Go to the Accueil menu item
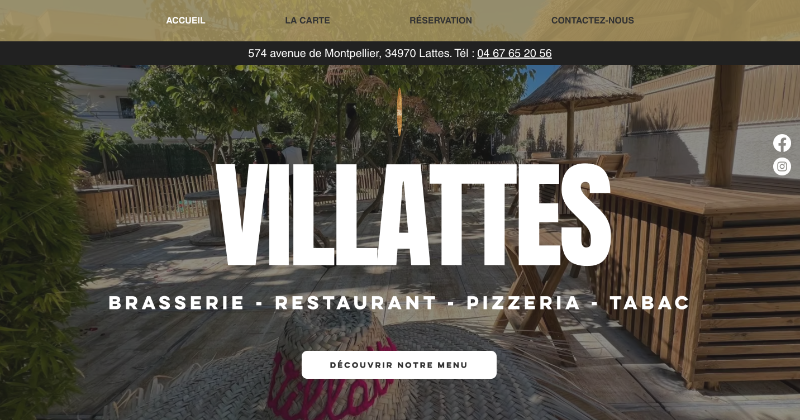The image size is (800, 420). 186,20
